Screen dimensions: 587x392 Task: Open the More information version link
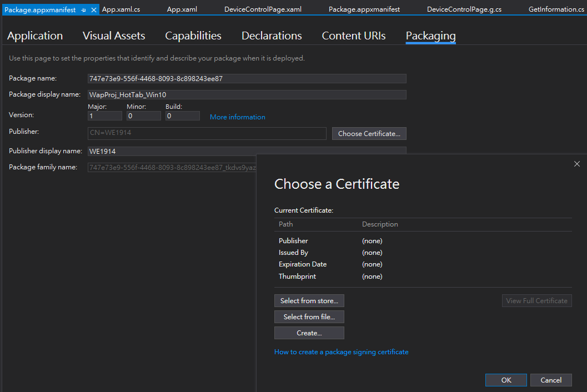point(237,117)
